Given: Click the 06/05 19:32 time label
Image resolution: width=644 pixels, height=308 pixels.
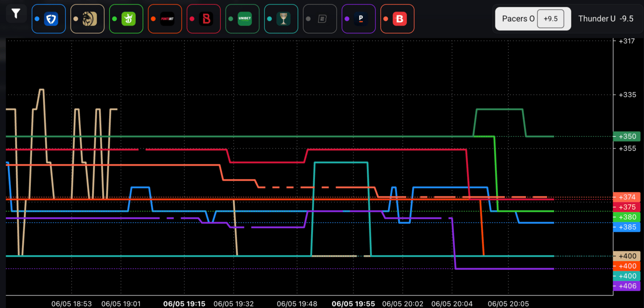Looking at the screenshot, I should [234, 304].
